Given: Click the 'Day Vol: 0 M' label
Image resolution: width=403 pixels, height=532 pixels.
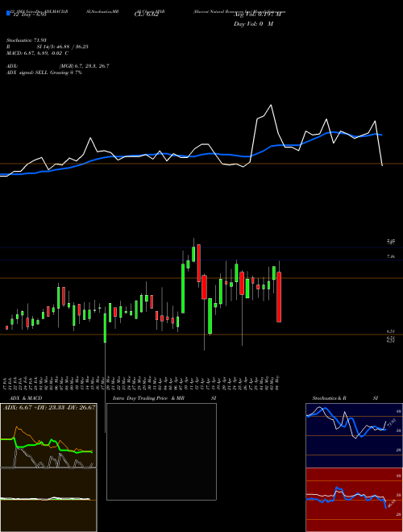Looking at the screenshot, I should pos(253,24).
